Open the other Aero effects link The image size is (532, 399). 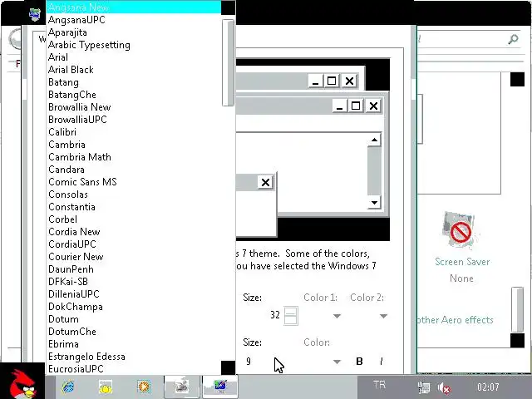point(455,320)
